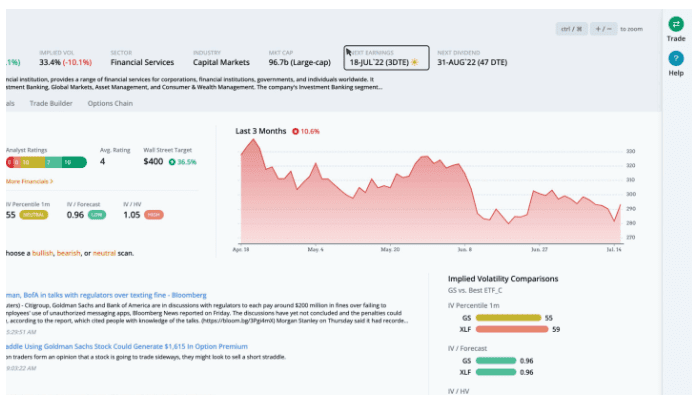Viewport: 699px width, 414px height.
Task: Click the sun icon beside next earnings date
Action: coord(414,62)
